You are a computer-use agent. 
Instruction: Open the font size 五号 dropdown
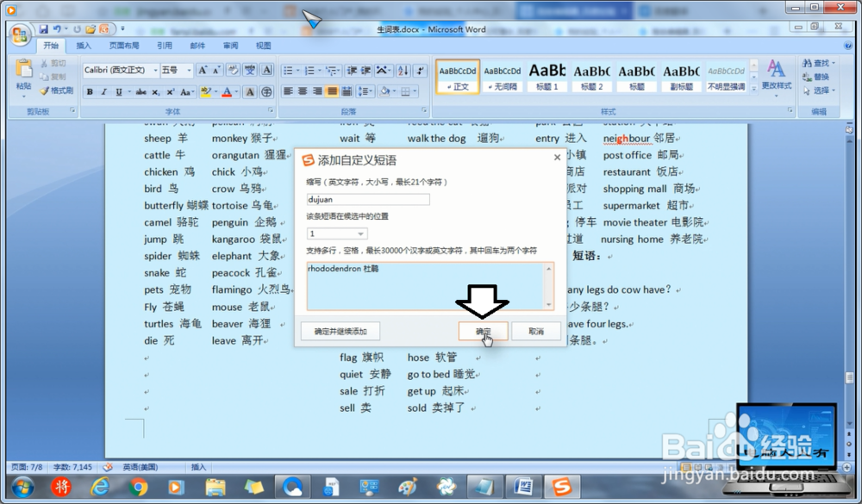click(189, 71)
